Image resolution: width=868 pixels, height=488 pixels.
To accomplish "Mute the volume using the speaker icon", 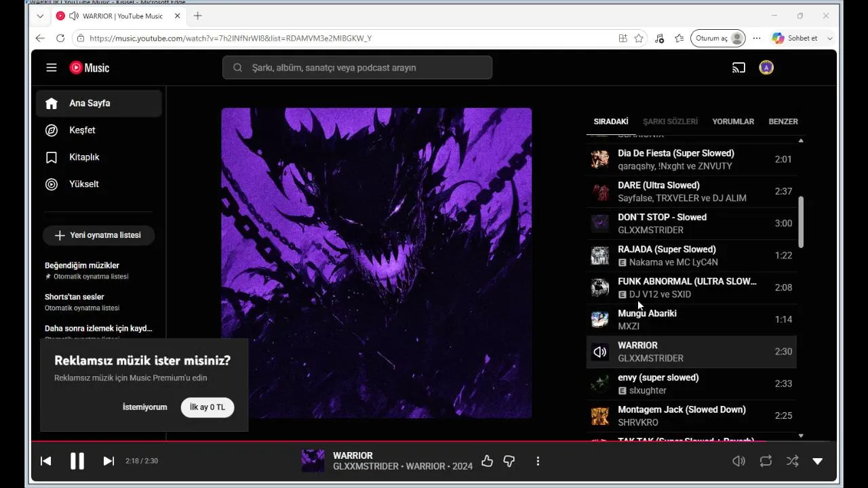I will [x=739, y=461].
